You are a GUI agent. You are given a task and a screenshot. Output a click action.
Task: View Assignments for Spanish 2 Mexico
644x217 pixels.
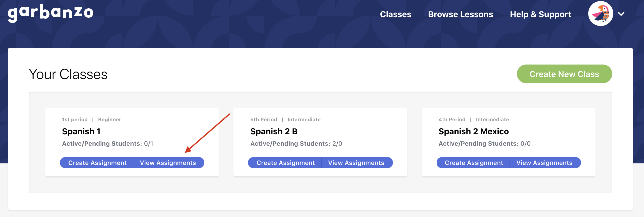545,163
